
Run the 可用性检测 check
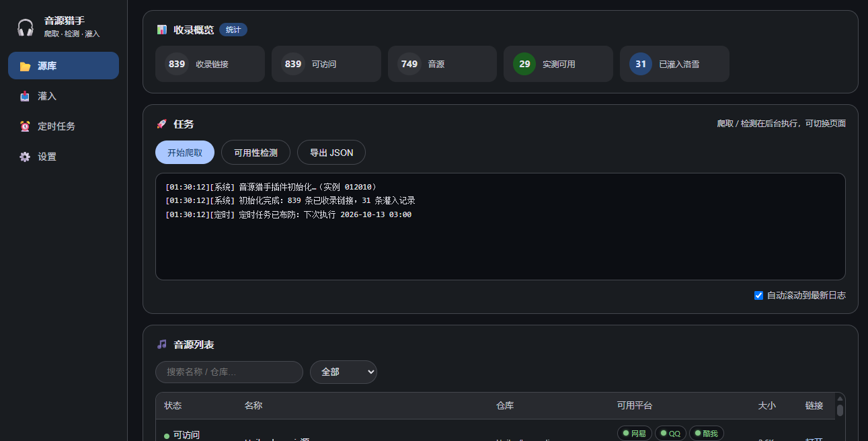[255, 153]
